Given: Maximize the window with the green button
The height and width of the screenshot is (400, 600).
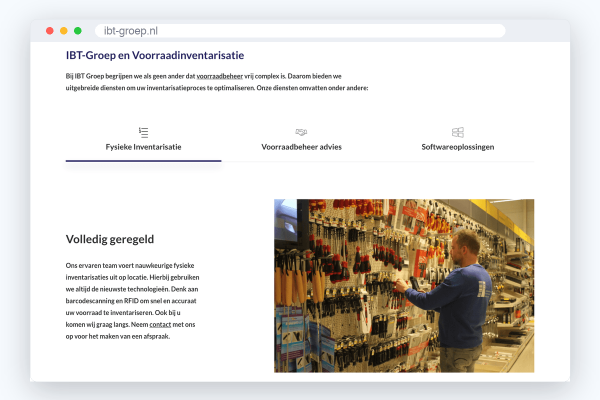Looking at the screenshot, I should click(x=78, y=31).
